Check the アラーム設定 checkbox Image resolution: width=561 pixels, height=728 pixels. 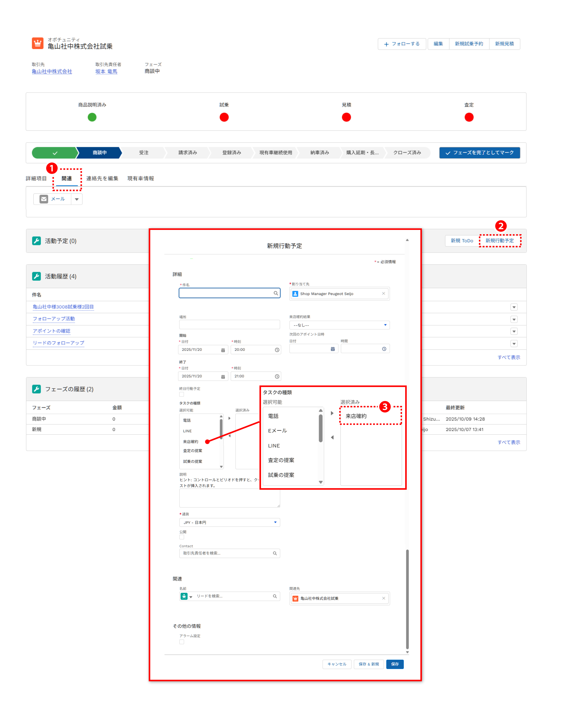(x=181, y=642)
